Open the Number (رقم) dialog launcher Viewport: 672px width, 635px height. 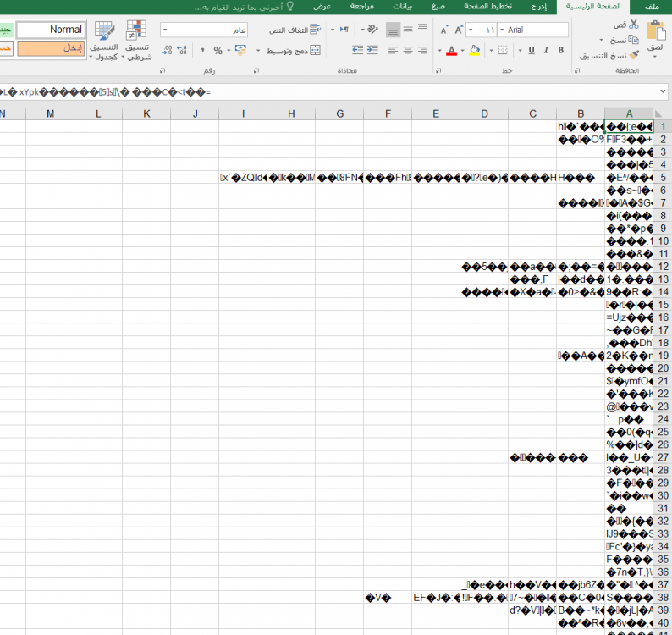click(x=162, y=70)
